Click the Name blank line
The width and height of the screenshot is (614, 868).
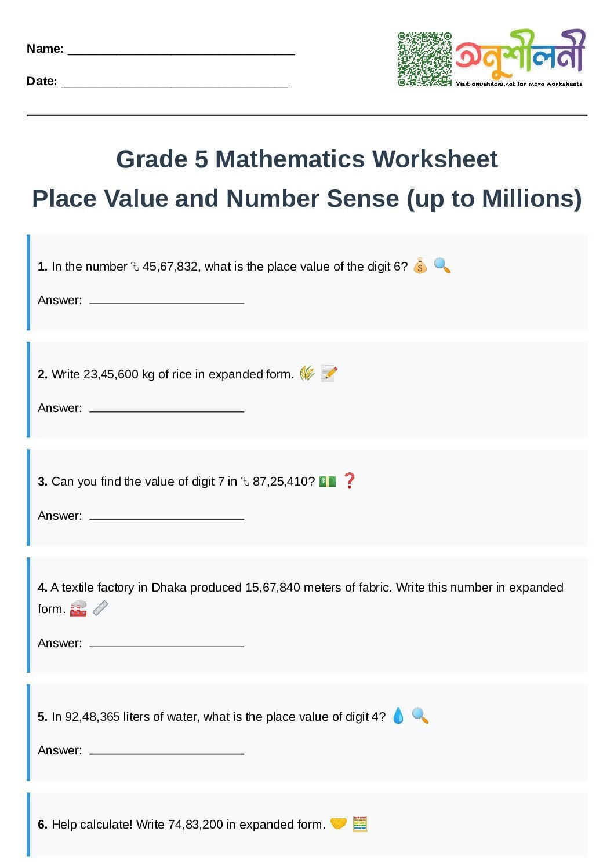pyautogui.click(x=181, y=51)
